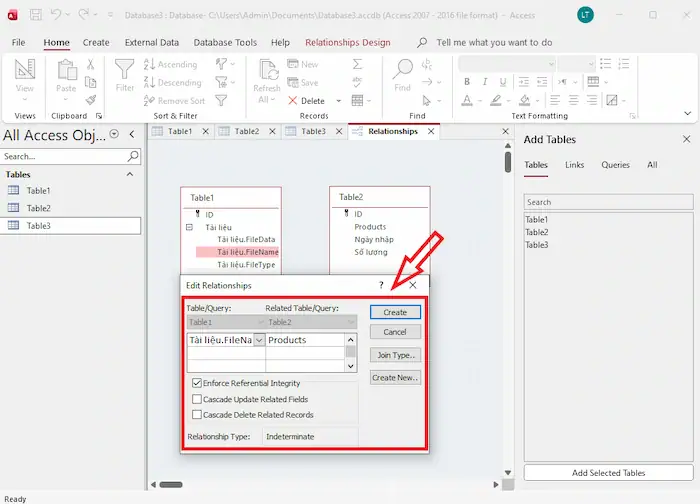Uncheck Enforce Referential Integrity
Viewport: 700px width, 504px height.
pos(196,383)
